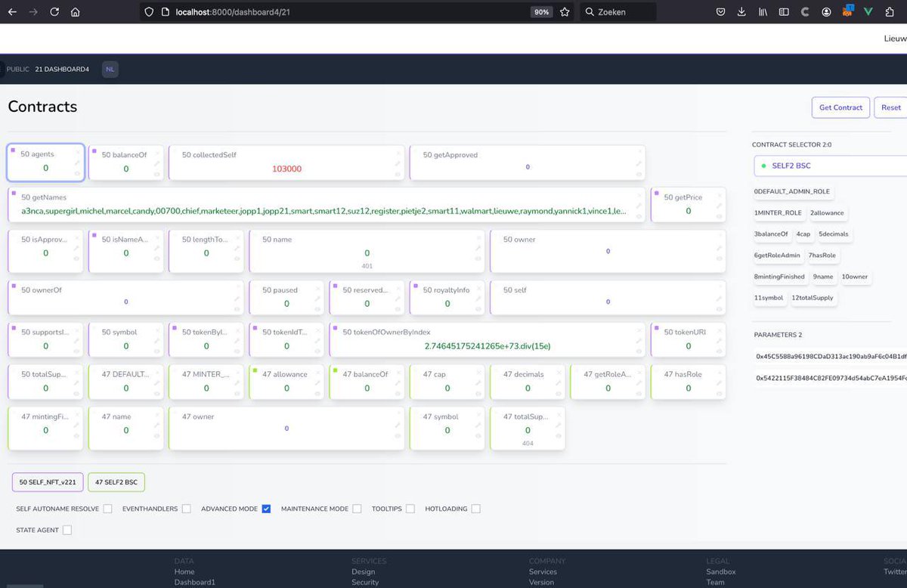Click the Get Contract button
This screenshot has height=588, width=907.
[840, 107]
